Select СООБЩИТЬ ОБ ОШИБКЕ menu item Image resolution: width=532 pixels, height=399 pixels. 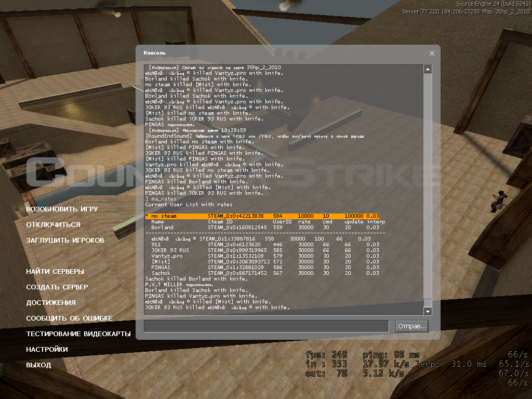69,318
